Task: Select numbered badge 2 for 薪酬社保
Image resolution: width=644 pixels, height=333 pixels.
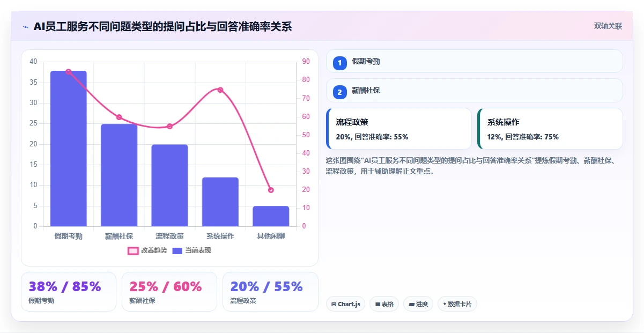Action: [x=340, y=92]
